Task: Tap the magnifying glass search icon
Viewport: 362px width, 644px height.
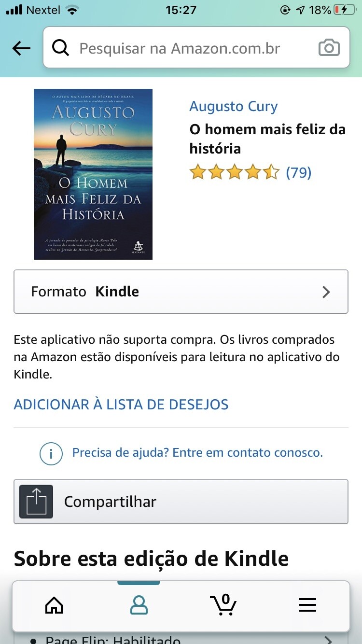Action: click(61, 48)
